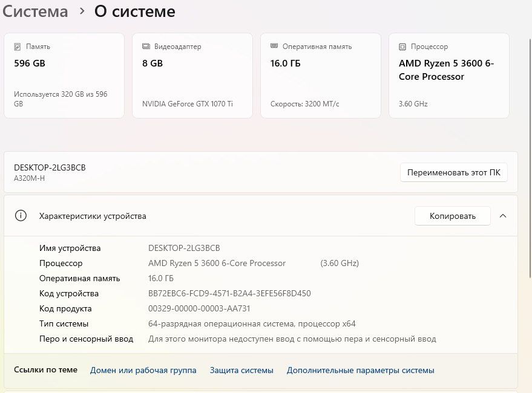Screen dimensions: 532x393
Task: Click the (3.60 GHz) processor speed text
Action: 340,263
